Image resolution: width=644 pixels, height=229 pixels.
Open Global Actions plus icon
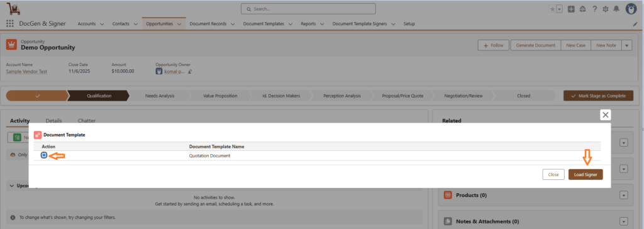click(x=571, y=9)
